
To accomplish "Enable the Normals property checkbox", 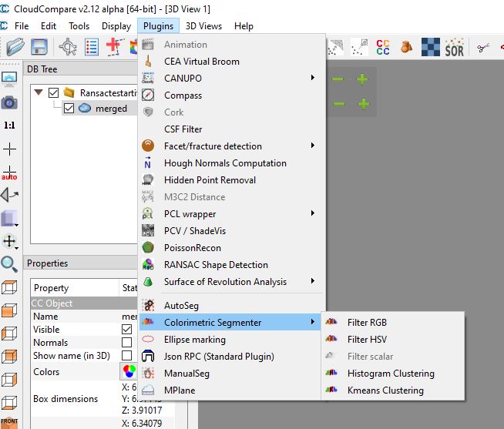I will click(127, 343).
